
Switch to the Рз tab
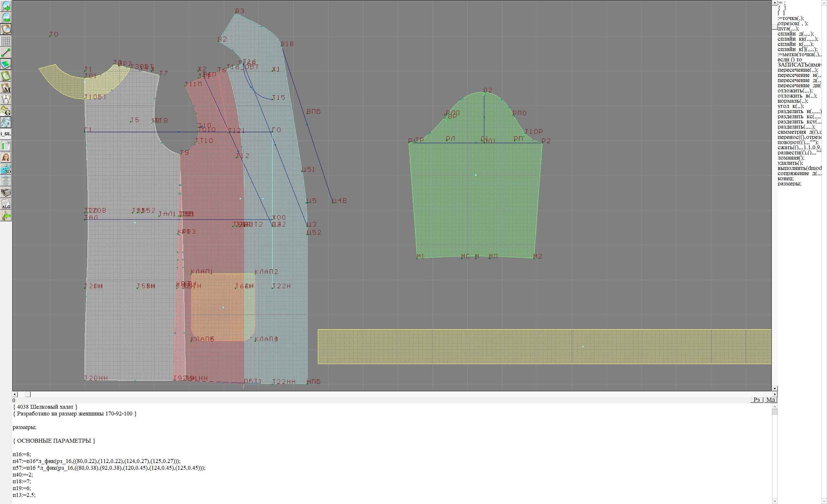757,400
